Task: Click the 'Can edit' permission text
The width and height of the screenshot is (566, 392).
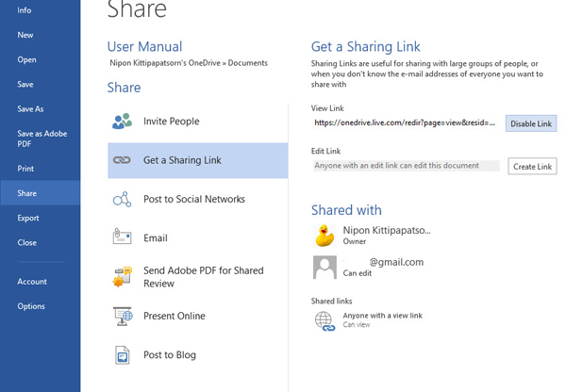Action: pyautogui.click(x=357, y=273)
